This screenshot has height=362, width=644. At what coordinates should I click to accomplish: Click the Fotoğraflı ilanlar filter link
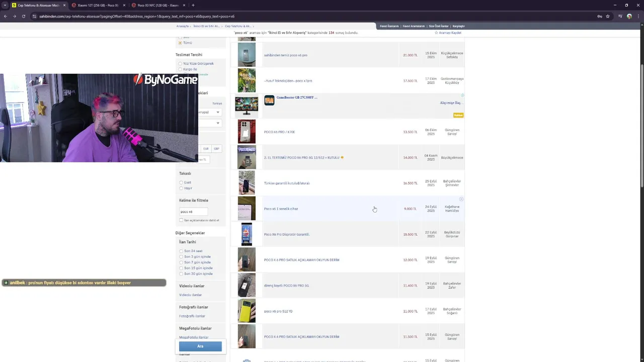[x=192, y=316]
